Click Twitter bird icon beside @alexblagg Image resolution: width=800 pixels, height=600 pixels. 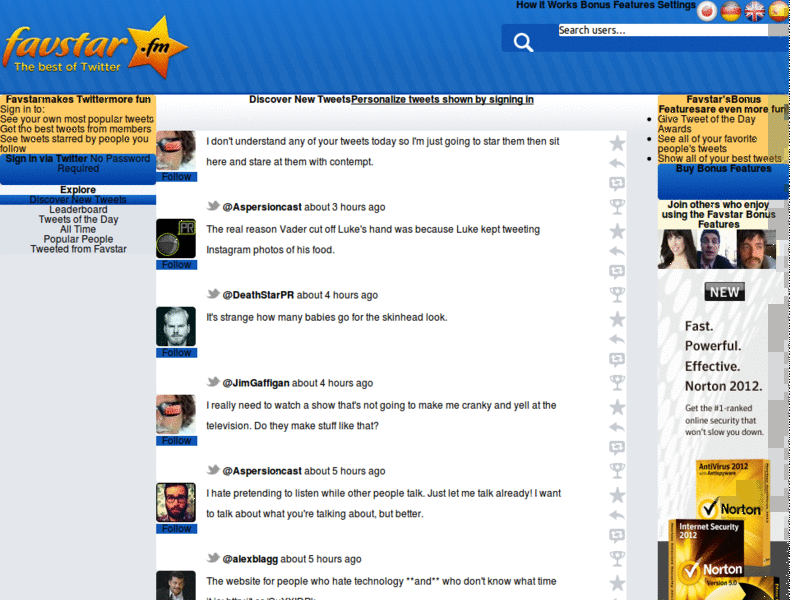pyautogui.click(x=213, y=558)
